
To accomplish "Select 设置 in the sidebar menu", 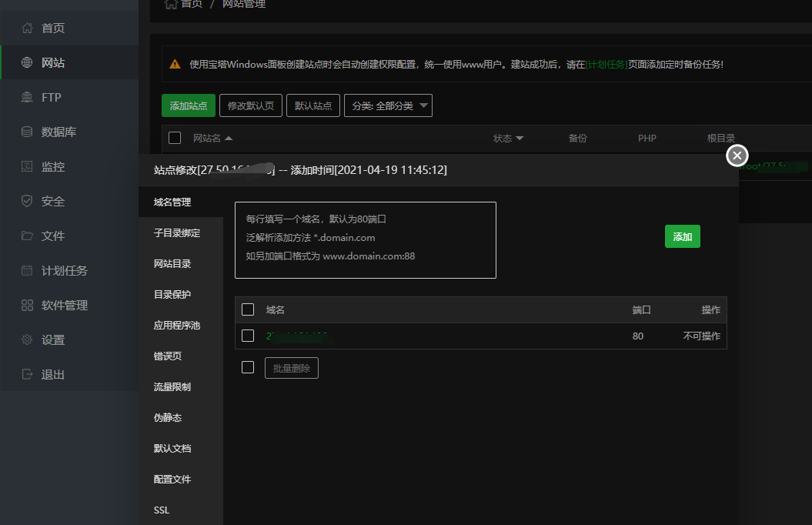I will point(69,339).
